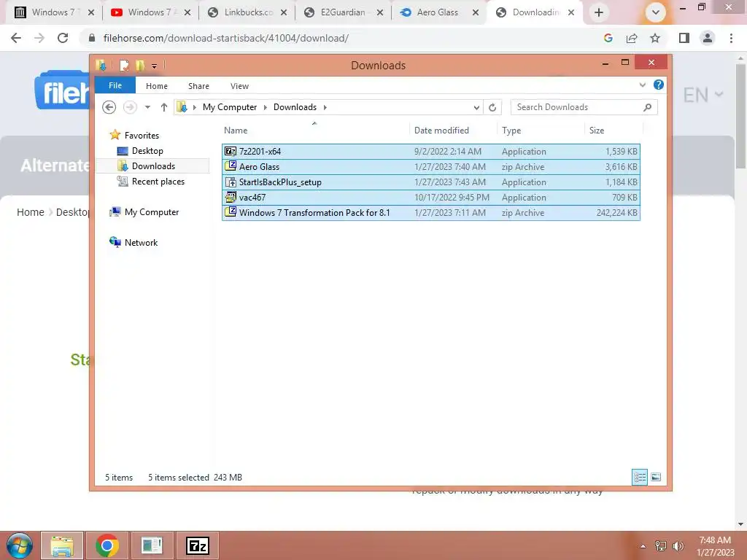Open the EN language dropdown on filehorse
The width and height of the screenshot is (747, 560).
point(703,95)
